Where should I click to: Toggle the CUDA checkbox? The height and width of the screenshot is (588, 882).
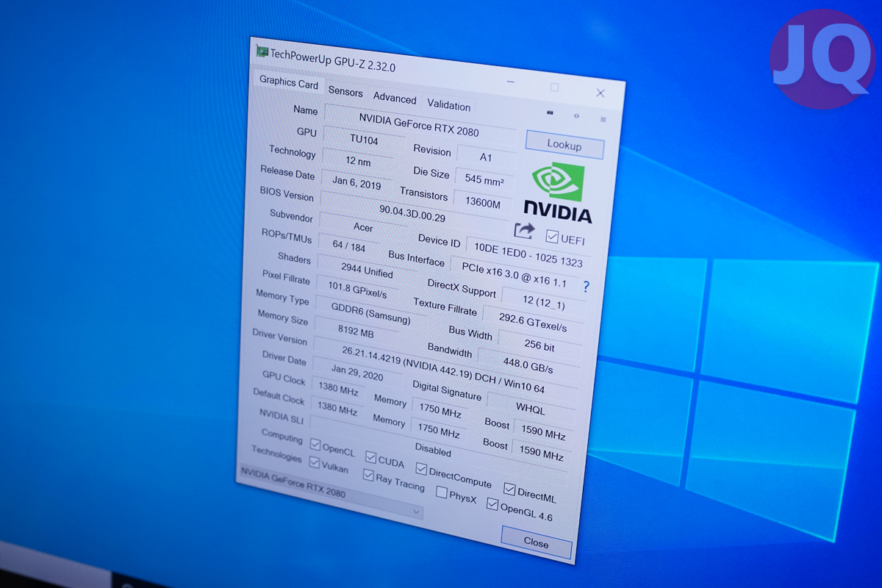(x=370, y=458)
